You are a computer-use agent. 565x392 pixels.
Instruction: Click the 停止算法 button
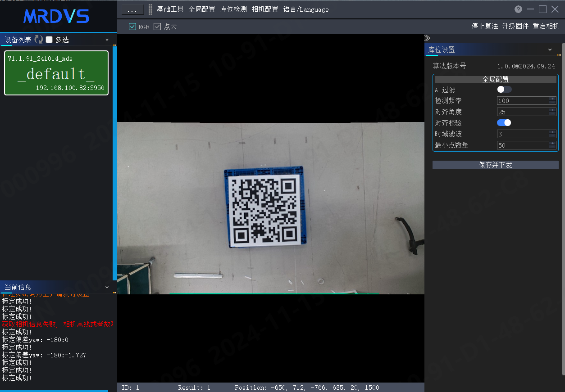click(485, 27)
